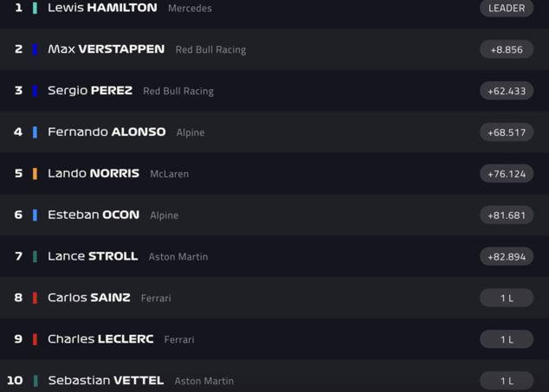
Task: Click Max Verstappen's blue team color bar
Action: (35, 49)
